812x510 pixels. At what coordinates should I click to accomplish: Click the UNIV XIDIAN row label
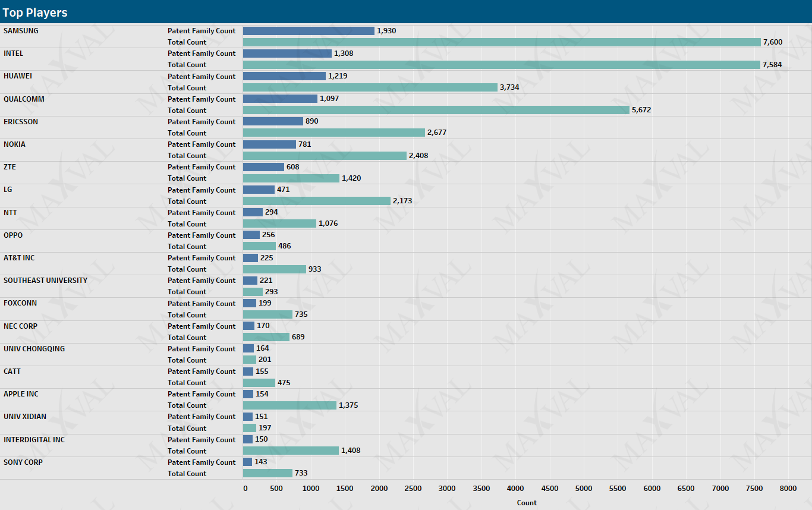(x=25, y=417)
